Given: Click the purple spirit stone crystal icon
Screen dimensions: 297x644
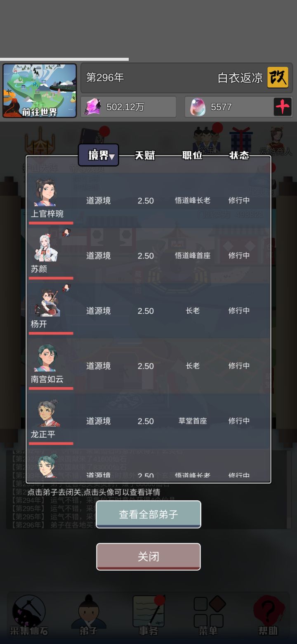Looking at the screenshot, I should [x=92, y=107].
